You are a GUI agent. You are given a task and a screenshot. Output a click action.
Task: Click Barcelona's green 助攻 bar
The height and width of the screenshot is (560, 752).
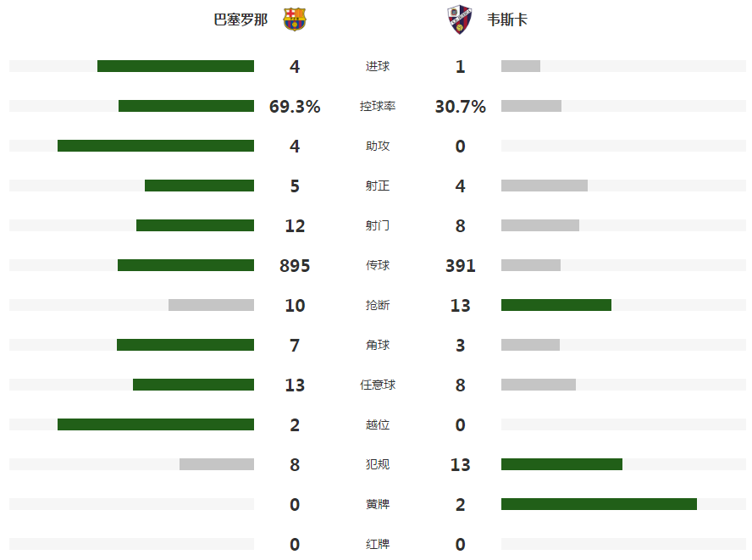[156, 146]
